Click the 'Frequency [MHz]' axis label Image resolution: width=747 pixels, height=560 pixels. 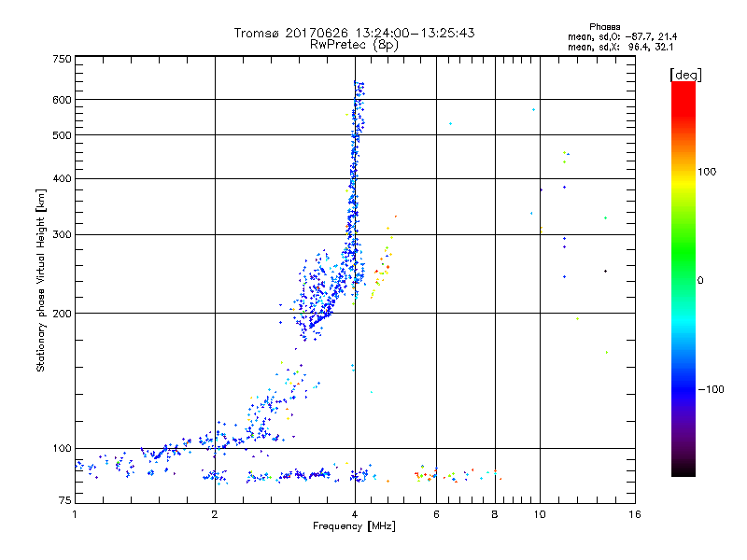pos(354,526)
